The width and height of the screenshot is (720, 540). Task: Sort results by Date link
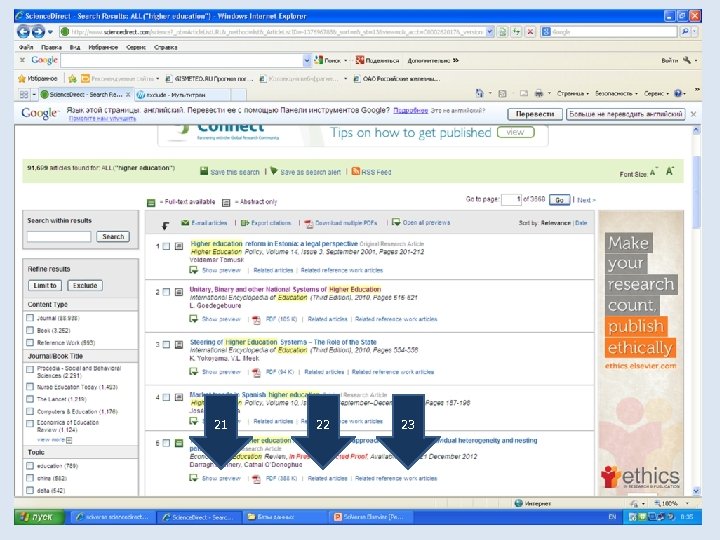tap(581, 223)
